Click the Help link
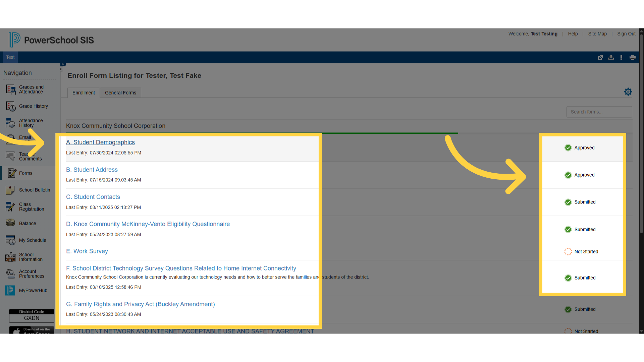The image size is (644, 362). pyautogui.click(x=573, y=34)
